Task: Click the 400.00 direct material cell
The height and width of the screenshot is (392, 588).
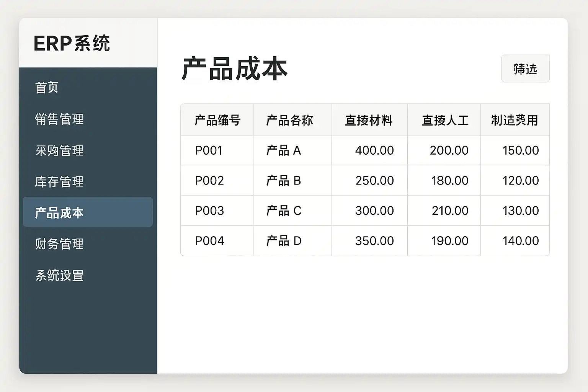Action: tap(374, 150)
